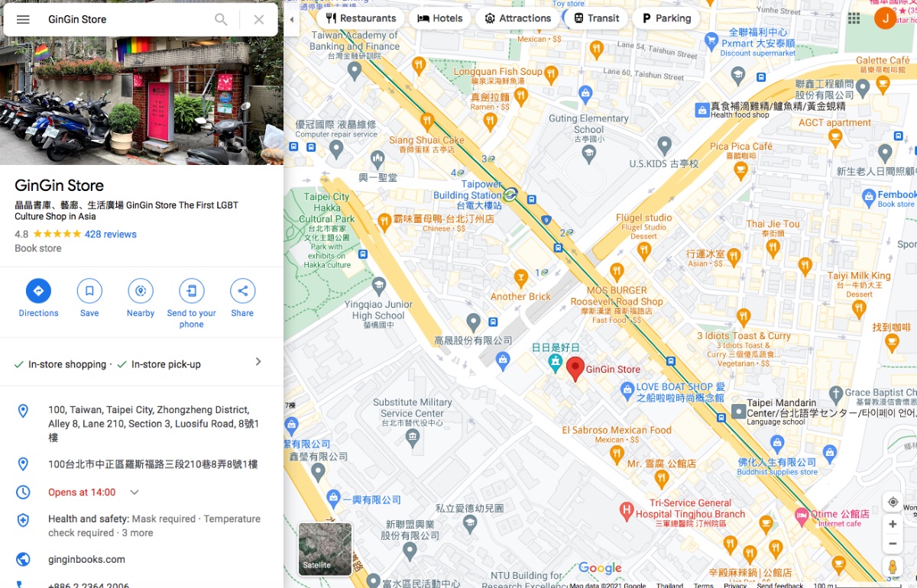Open 428 reviews link

pyautogui.click(x=111, y=234)
